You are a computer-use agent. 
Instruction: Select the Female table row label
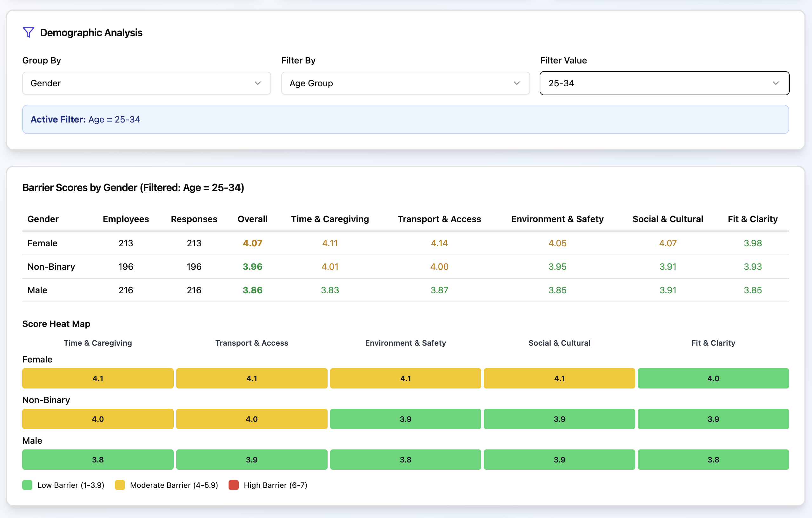coord(42,243)
